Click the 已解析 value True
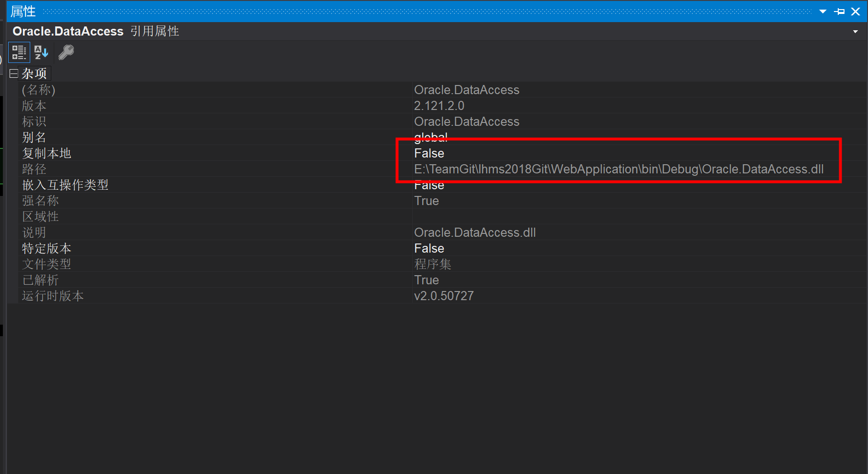The height and width of the screenshot is (474, 868). [x=427, y=280]
